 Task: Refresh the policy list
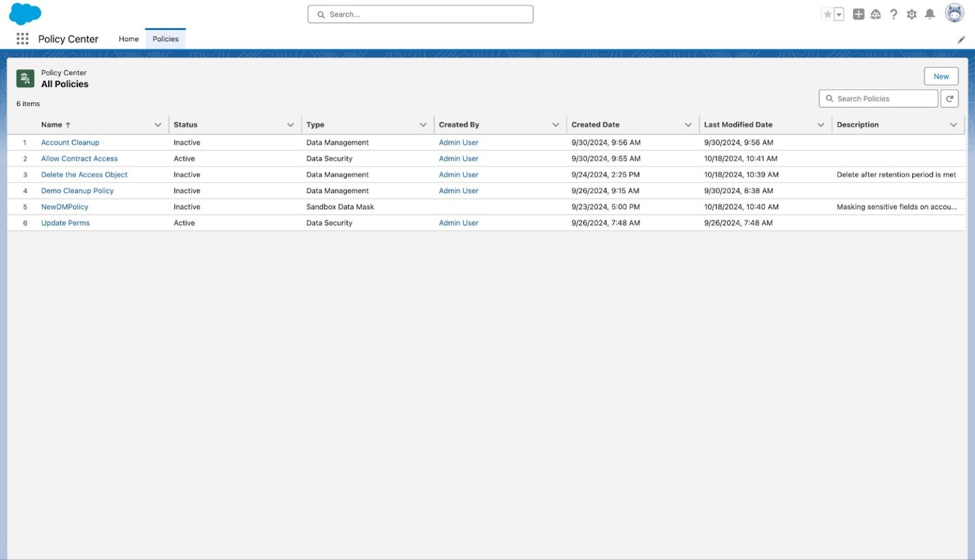pyautogui.click(x=949, y=98)
